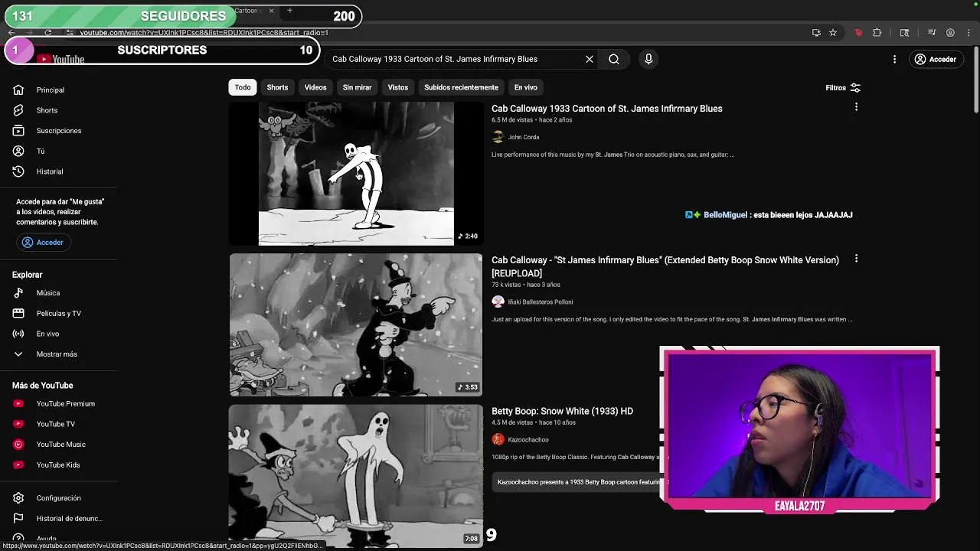The height and width of the screenshot is (551, 980).
Task: Open John Corda channel
Action: 524,137
